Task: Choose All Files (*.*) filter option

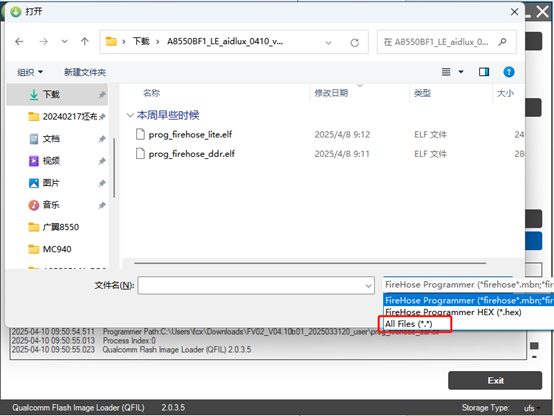Action: click(x=408, y=324)
